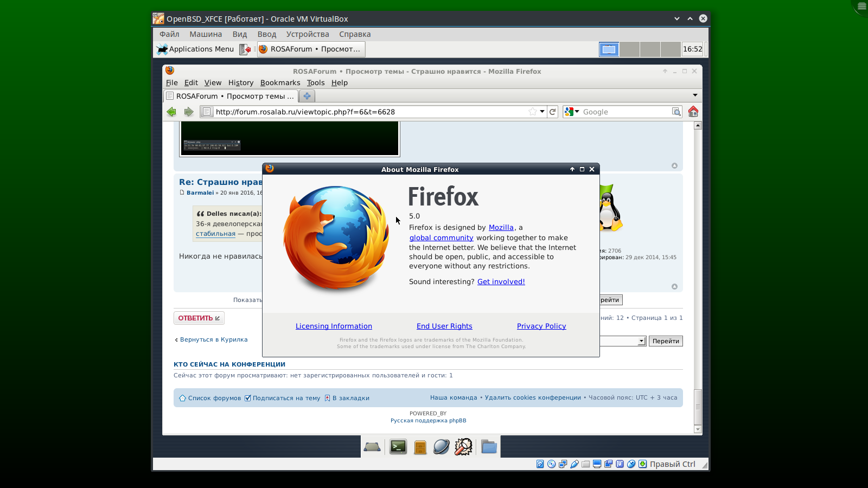Open VirtualBox Справка menu
The image size is (868, 488).
(x=355, y=34)
